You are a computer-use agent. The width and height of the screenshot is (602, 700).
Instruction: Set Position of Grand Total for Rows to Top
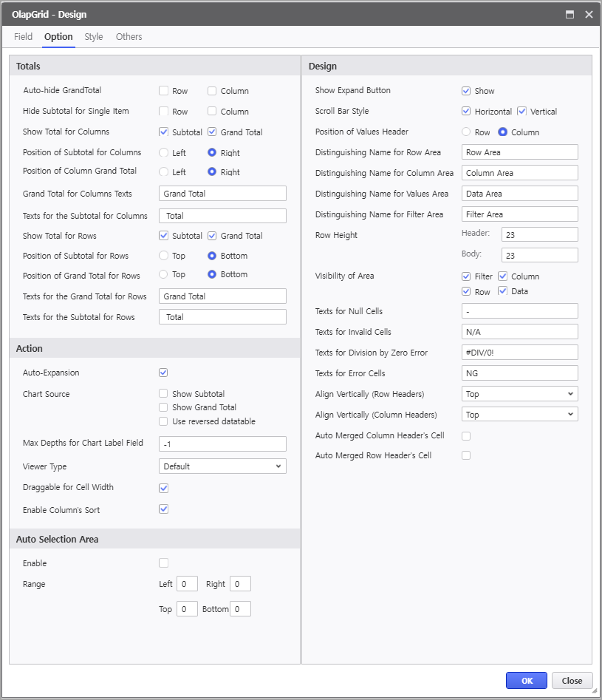pyautogui.click(x=164, y=274)
